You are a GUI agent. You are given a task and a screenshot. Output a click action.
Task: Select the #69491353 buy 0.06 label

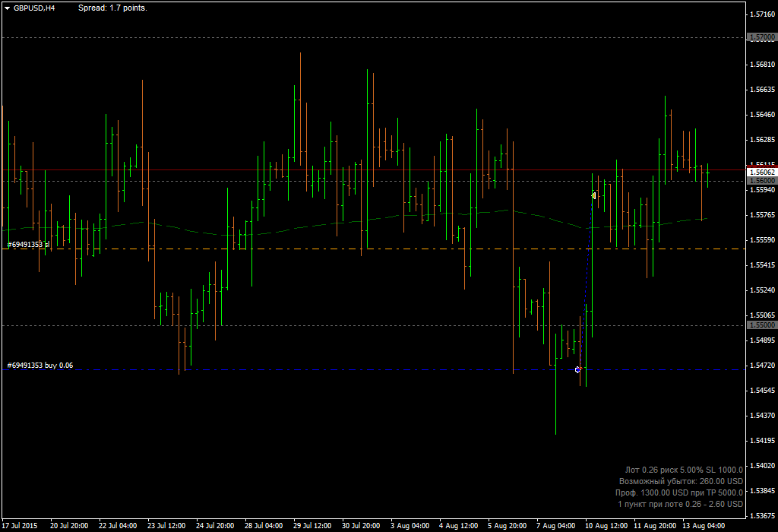click(40, 366)
